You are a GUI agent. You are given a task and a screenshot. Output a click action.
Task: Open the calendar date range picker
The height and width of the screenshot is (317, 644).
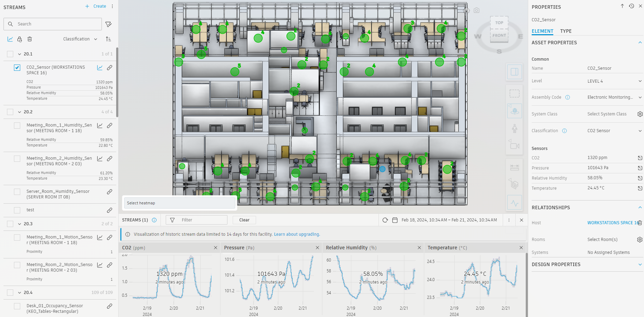point(395,220)
